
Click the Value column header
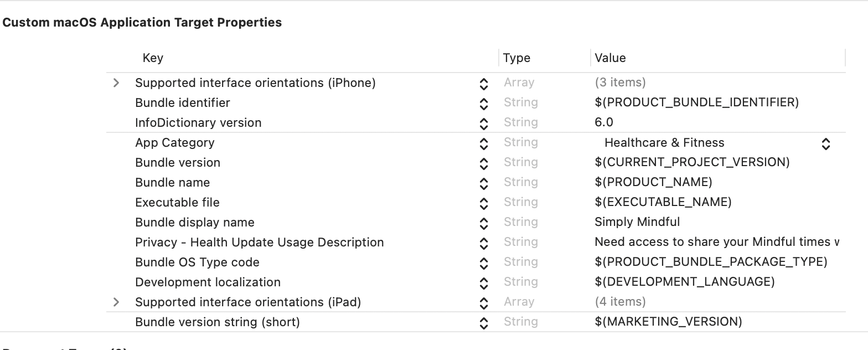(x=610, y=58)
